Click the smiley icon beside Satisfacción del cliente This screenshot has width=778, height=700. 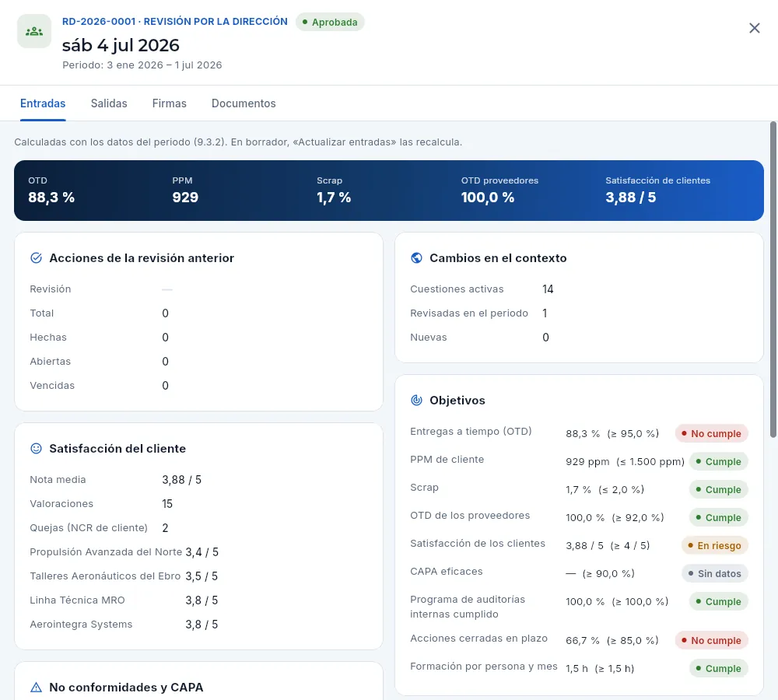click(x=37, y=449)
